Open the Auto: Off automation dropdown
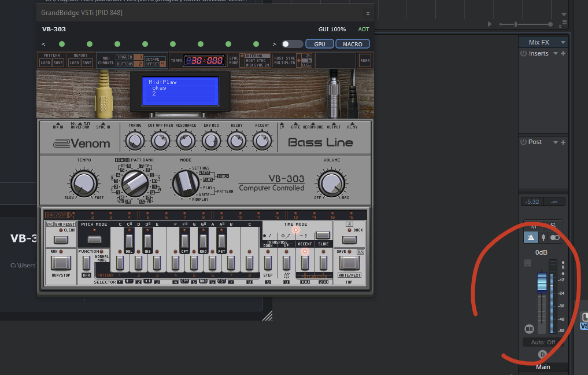The height and width of the screenshot is (375, 588). click(x=543, y=343)
